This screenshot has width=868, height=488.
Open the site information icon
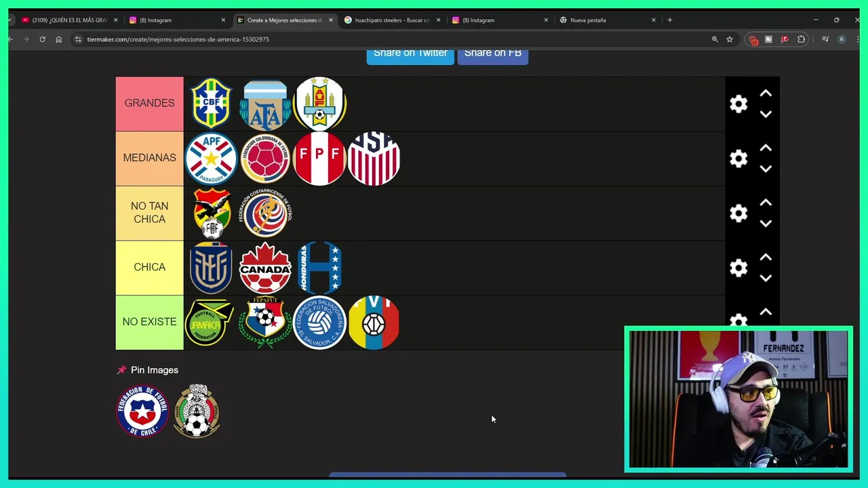coord(79,39)
